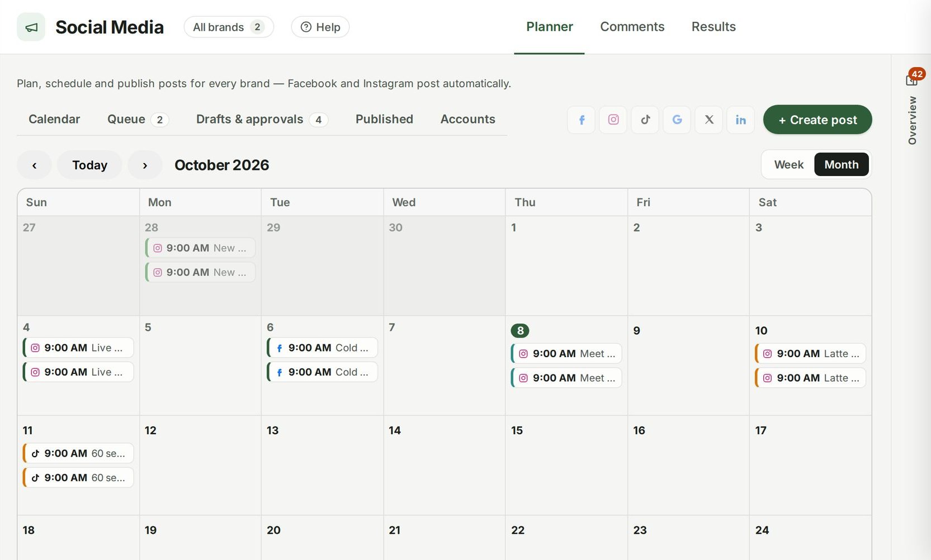Open the first Live post on October 4
Image resolution: width=931 pixels, height=560 pixels.
click(x=78, y=348)
